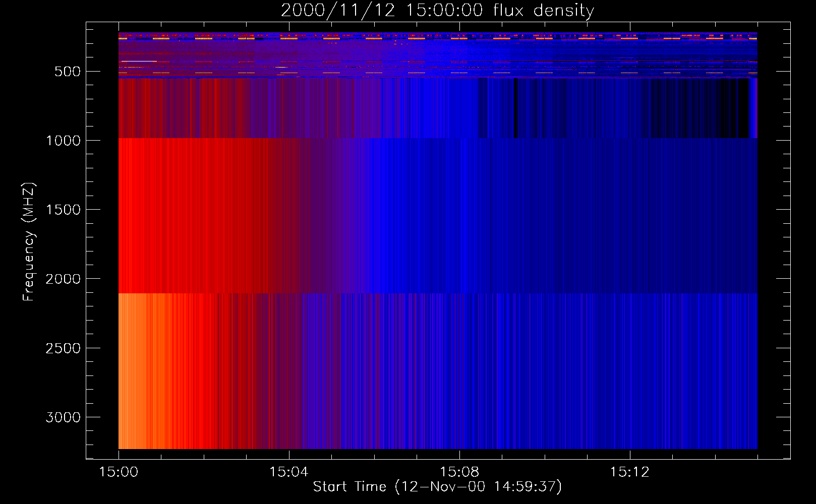816x504 pixels.
Task: Click the plot title '2000/11/12 15:00:00 flux density'
Action: pyautogui.click(x=437, y=11)
